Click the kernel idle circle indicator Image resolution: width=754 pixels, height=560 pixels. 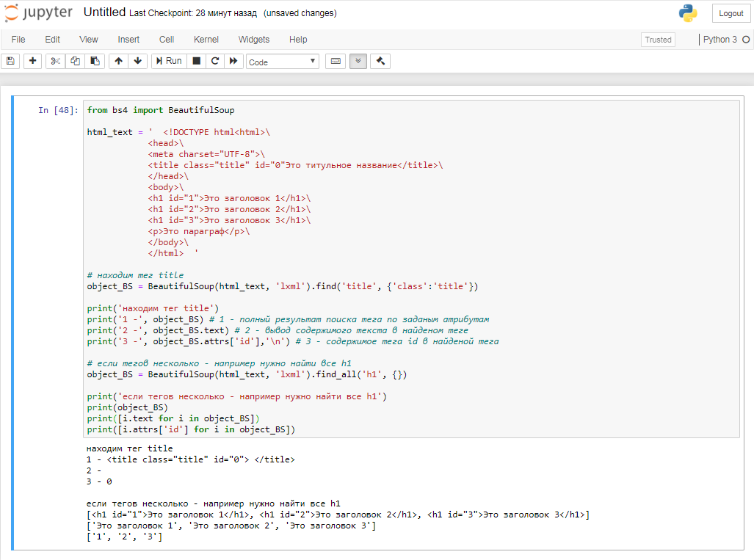point(746,40)
